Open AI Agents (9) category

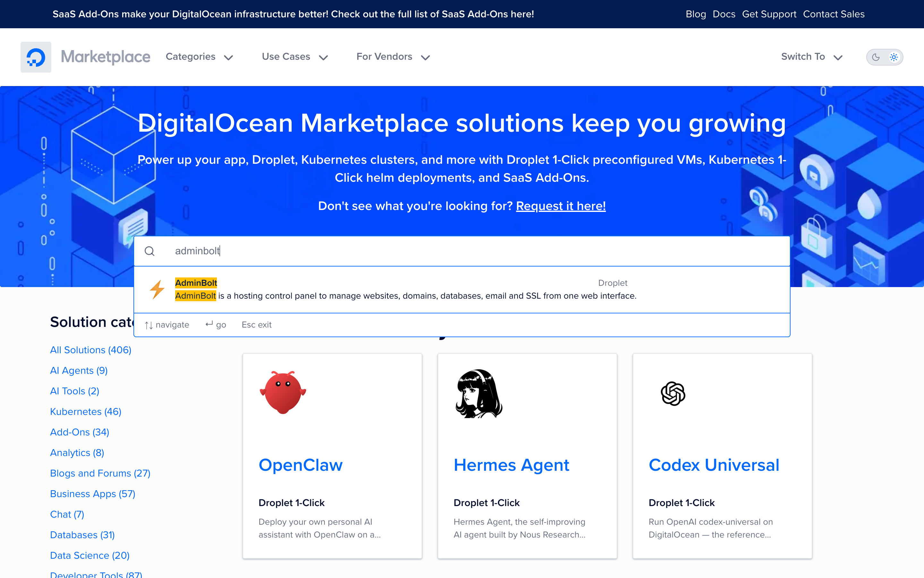(79, 371)
